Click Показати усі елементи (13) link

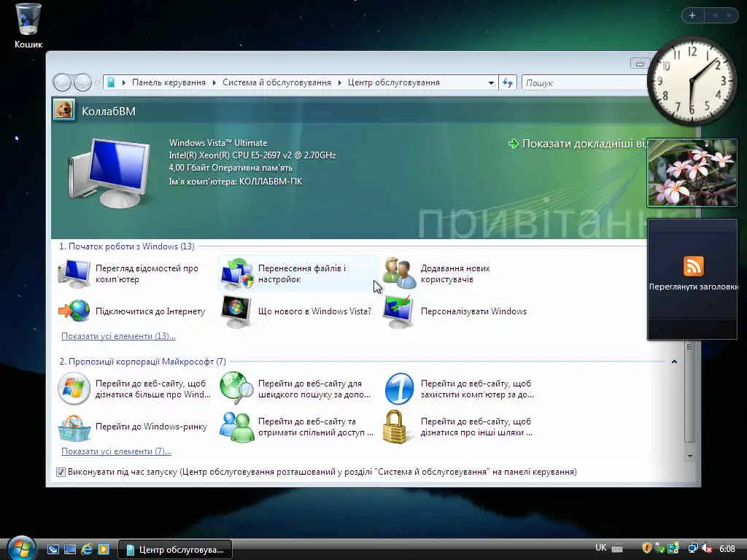pos(118,336)
